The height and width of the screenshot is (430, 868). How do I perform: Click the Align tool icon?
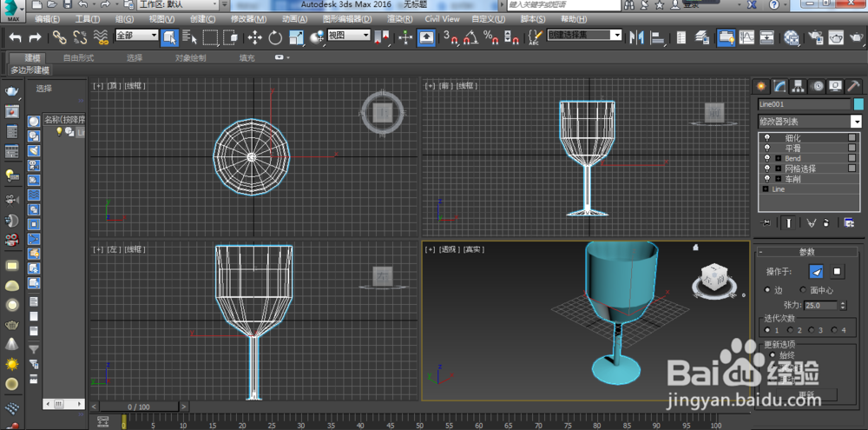click(x=657, y=37)
